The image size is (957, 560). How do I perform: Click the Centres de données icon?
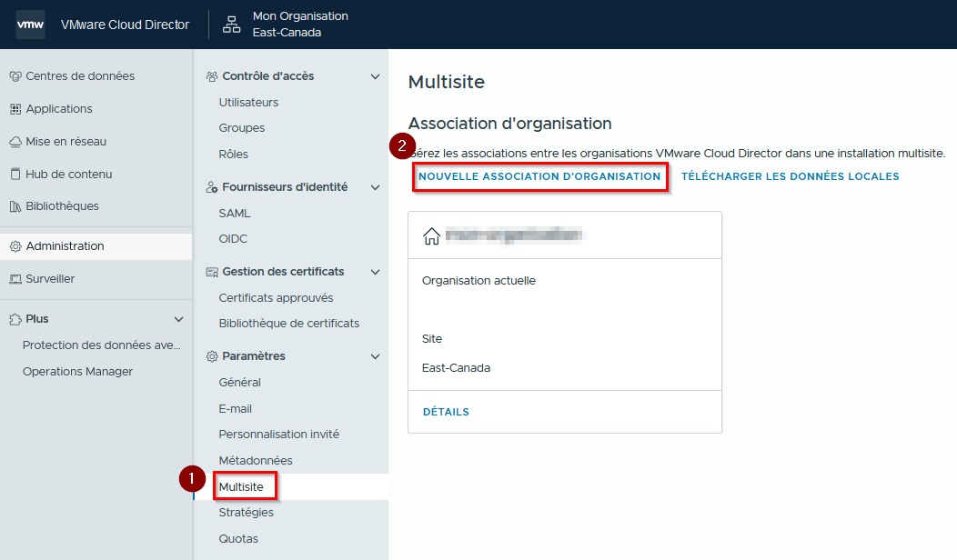[x=15, y=76]
